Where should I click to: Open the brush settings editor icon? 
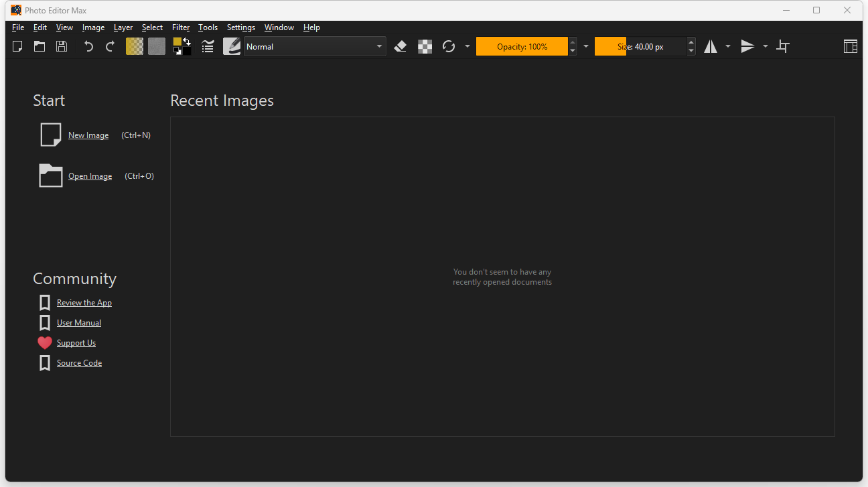[208, 46]
